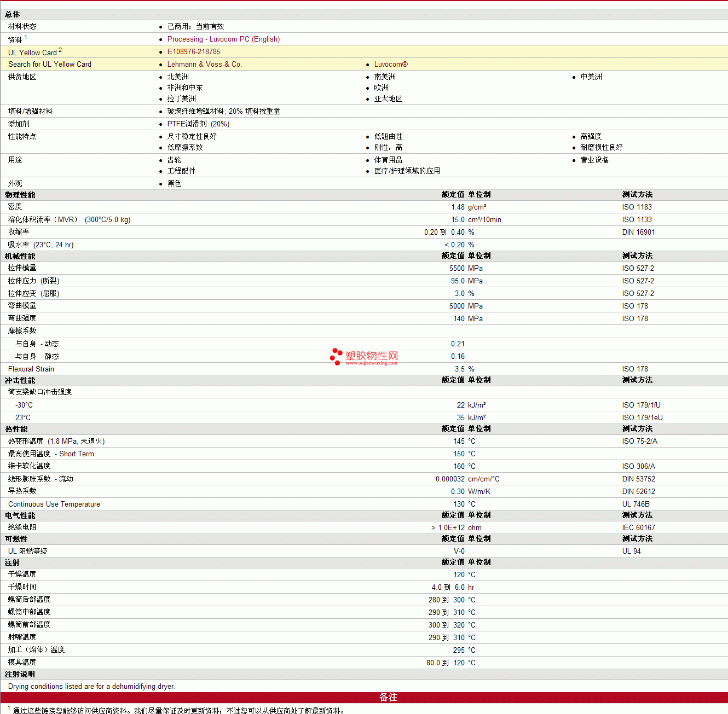Select the 拉伸模量 value 5500

click(457, 269)
